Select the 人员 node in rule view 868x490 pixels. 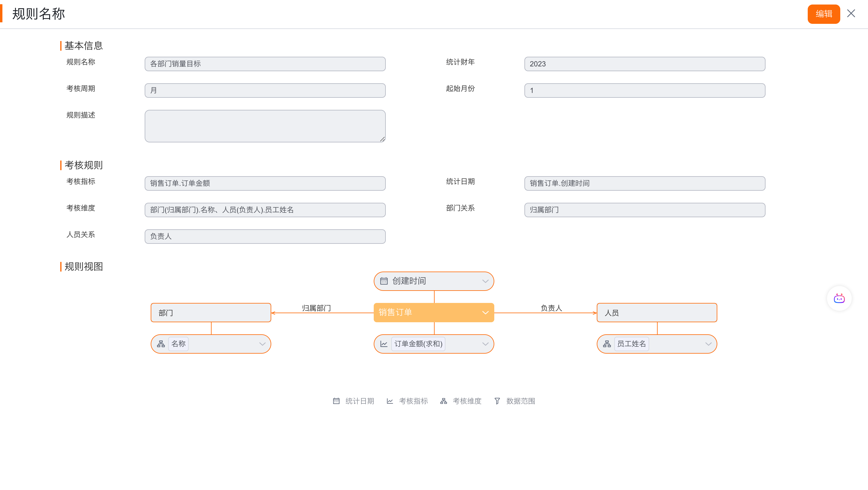point(657,312)
